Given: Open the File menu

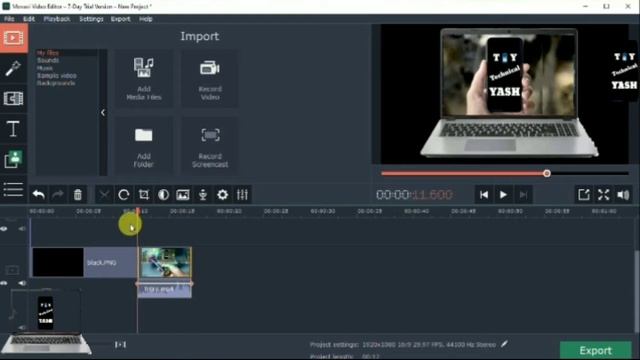Looking at the screenshot, I should point(9,19).
